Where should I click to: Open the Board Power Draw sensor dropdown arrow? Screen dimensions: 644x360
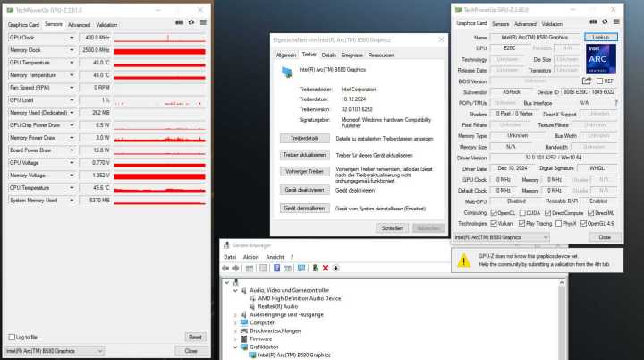click(72, 150)
